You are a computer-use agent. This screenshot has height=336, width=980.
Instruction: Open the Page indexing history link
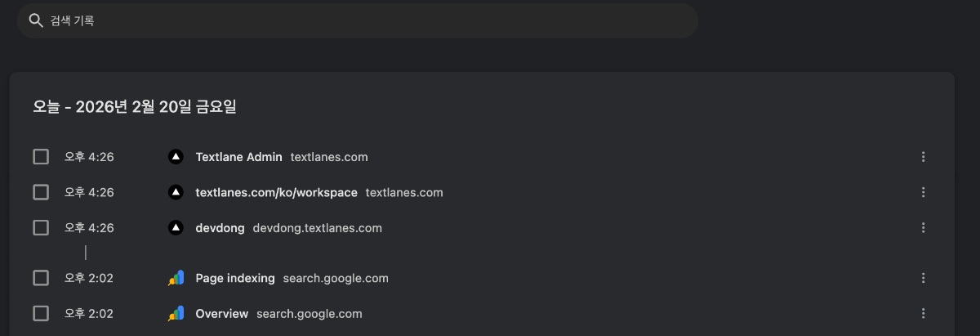pos(235,278)
